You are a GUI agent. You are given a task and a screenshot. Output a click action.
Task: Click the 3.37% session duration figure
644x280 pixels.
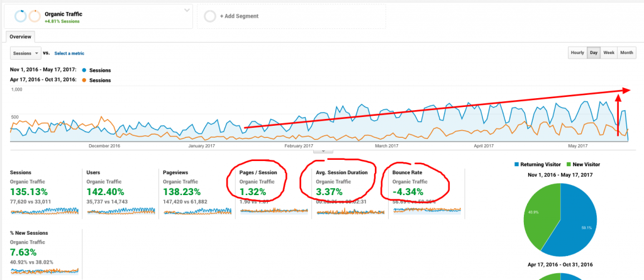pos(329,192)
